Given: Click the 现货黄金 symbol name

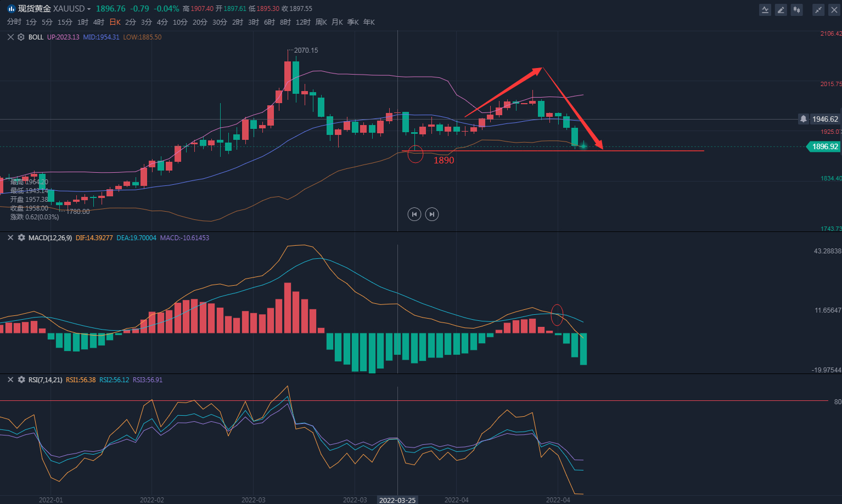Looking at the screenshot, I should pos(35,9).
